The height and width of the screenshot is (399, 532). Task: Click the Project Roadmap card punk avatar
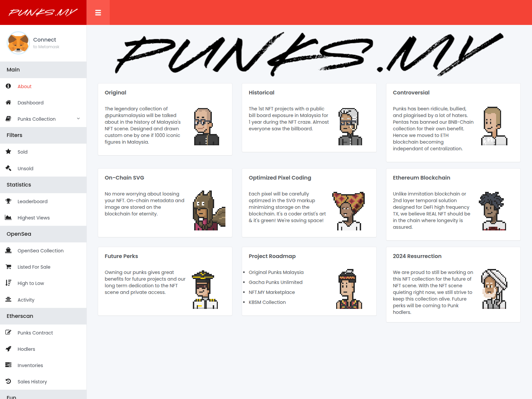coord(349,289)
